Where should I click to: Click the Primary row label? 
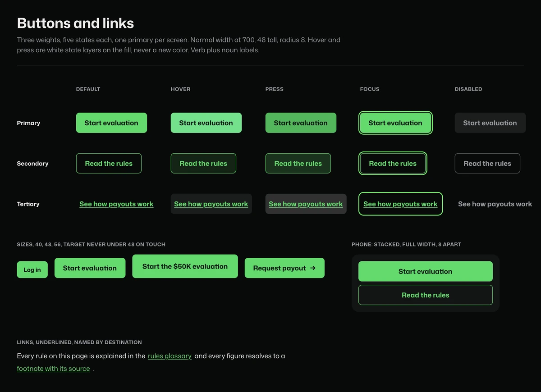pos(28,123)
